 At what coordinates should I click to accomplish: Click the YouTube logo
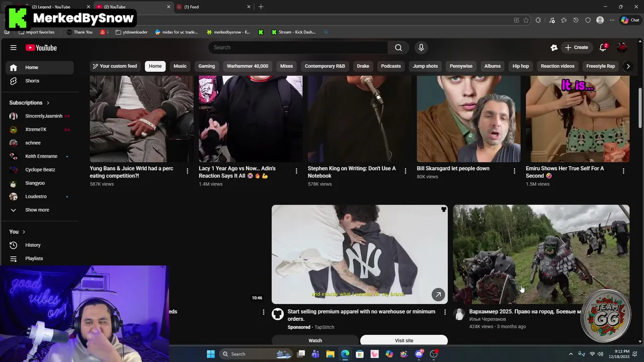pyautogui.click(x=41, y=48)
